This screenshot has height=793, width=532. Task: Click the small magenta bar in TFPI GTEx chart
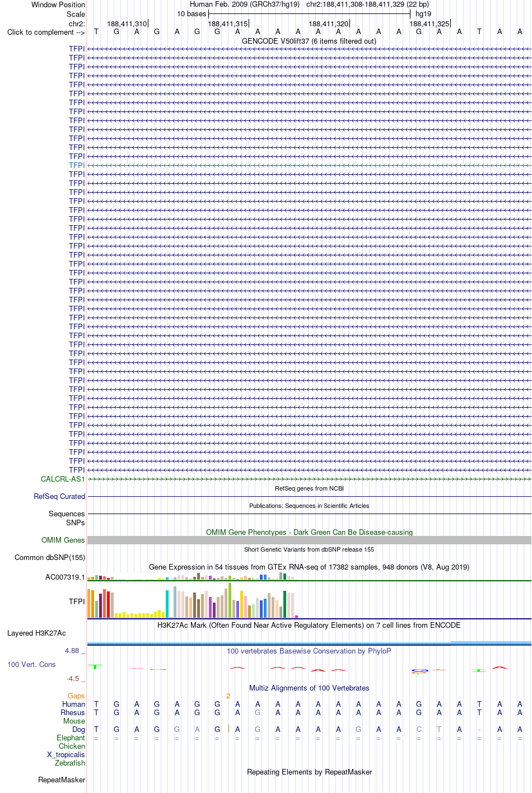(x=296, y=617)
